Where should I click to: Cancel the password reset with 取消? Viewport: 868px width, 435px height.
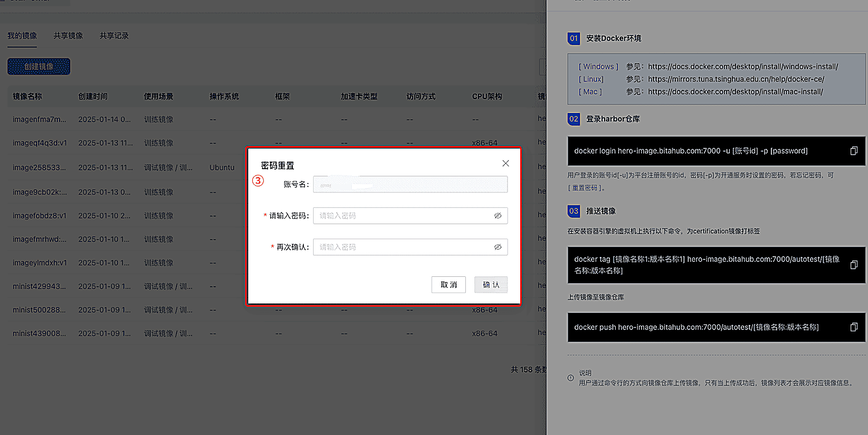448,284
